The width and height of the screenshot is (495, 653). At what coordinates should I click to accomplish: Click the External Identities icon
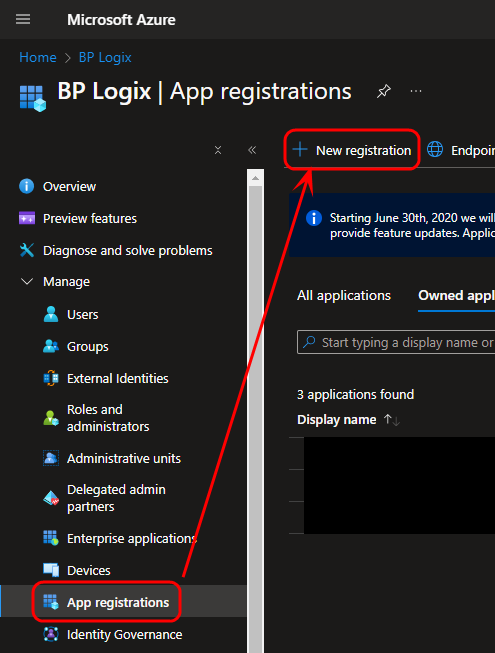(51, 378)
